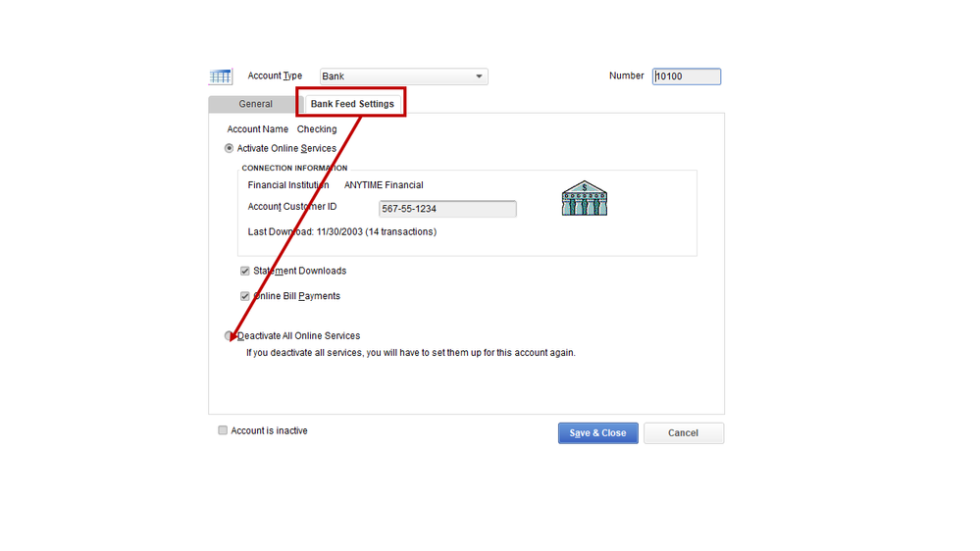The height and width of the screenshot is (551, 980).
Task: Click the Checking account name text
Action: 317,129
